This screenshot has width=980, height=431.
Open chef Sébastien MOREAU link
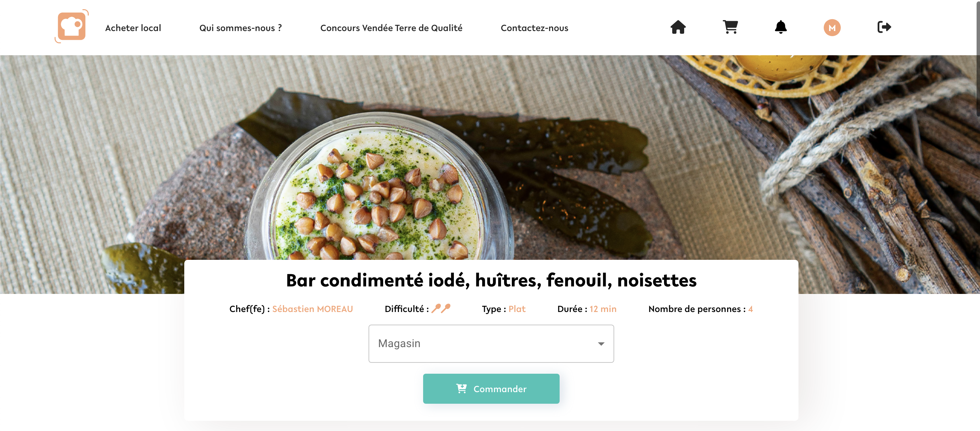[x=312, y=309]
